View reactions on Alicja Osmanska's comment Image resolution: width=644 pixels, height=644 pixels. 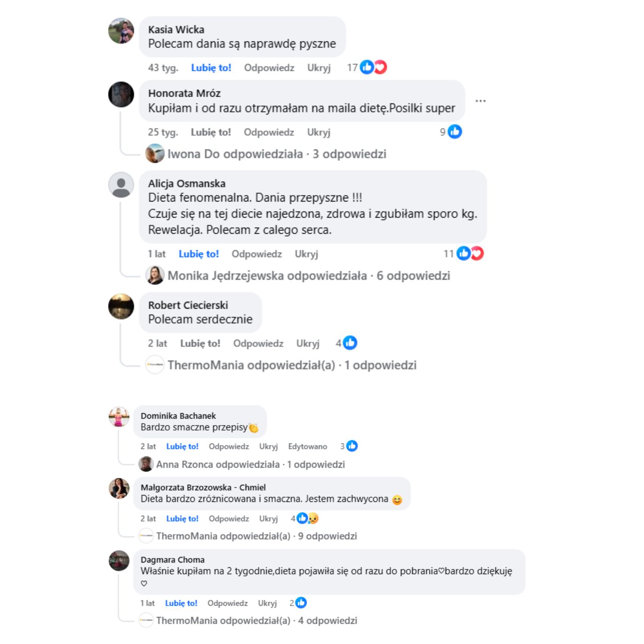[x=470, y=253]
